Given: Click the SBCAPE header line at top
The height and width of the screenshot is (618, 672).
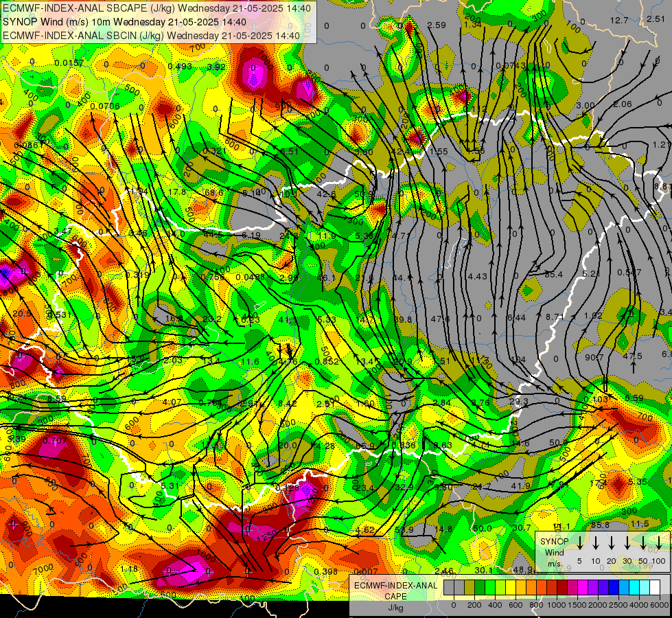Looking at the screenshot, I should pyautogui.click(x=157, y=8).
